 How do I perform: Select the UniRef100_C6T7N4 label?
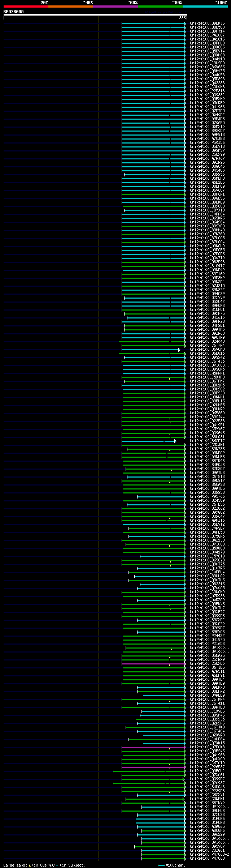click(x=207, y=345)
